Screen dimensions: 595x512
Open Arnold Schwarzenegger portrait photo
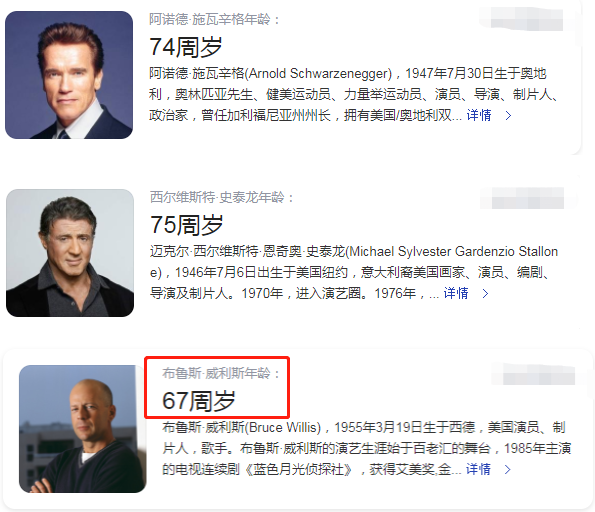[69, 75]
